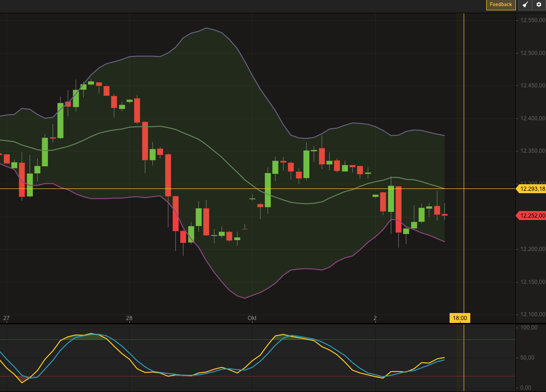The image size is (546, 392).
Task: Click the date label 2 on the time axis
Action: pyautogui.click(x=375, y=318)
